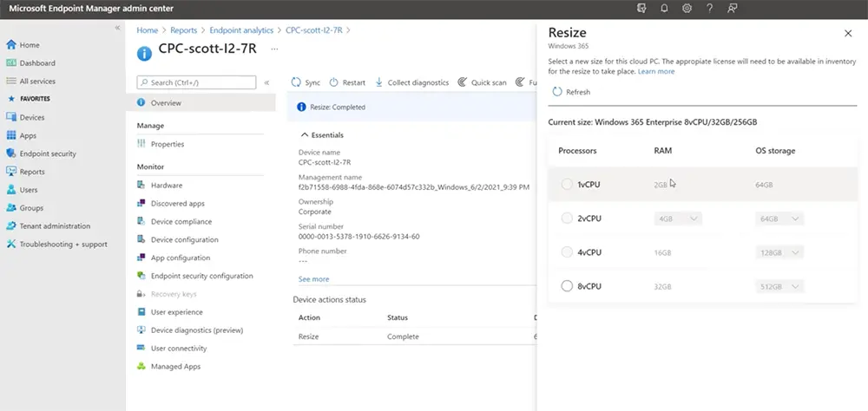This screenshot has height=411, width=868.
Task: Open the settings gear in header
Action: [x=687, y=9]
